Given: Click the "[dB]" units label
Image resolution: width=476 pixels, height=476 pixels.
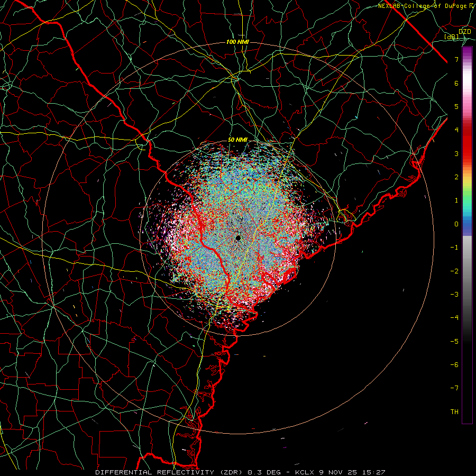Looking at the screenshot, I should (452, 37).
